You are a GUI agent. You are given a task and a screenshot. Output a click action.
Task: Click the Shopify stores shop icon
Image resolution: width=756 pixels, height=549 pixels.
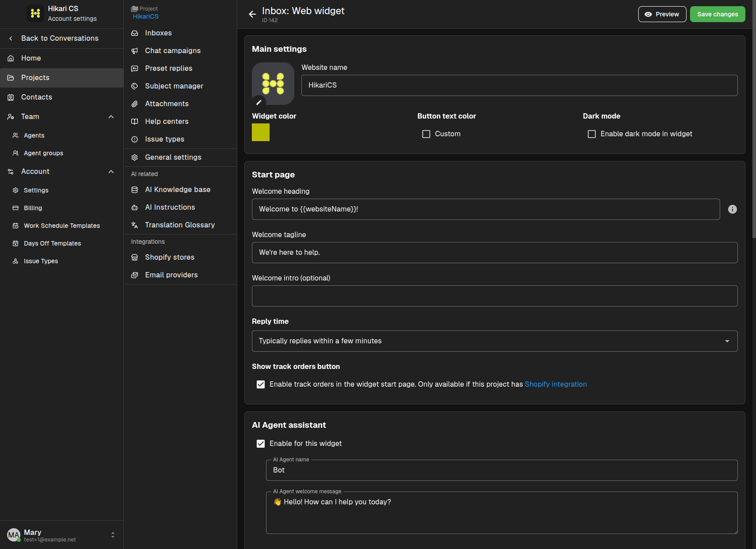click(135, 257)
